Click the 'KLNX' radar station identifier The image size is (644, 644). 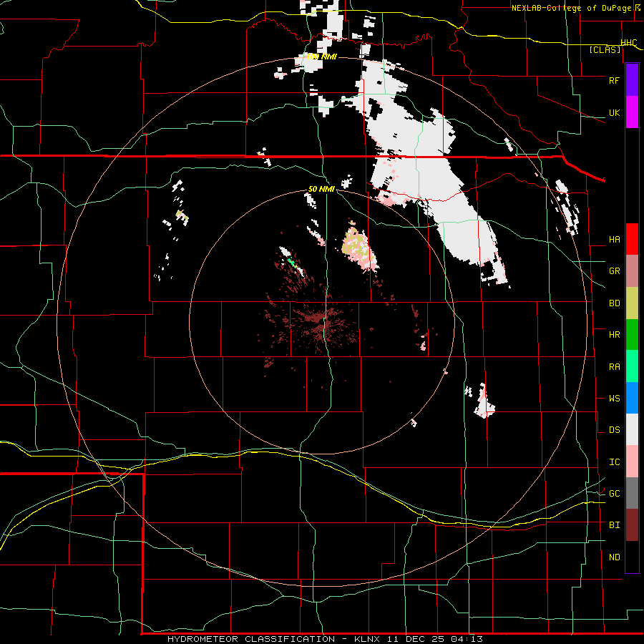pos(369,639)
